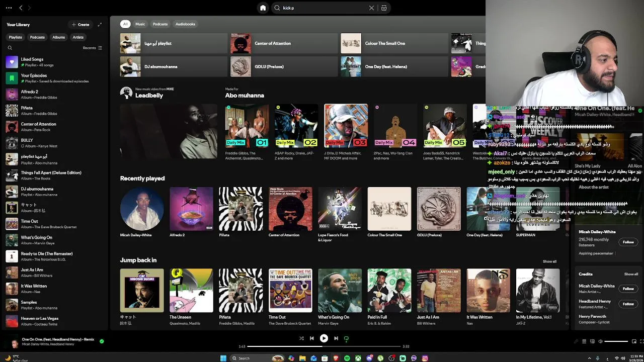Click the back navigation arrow

(21, 8)
